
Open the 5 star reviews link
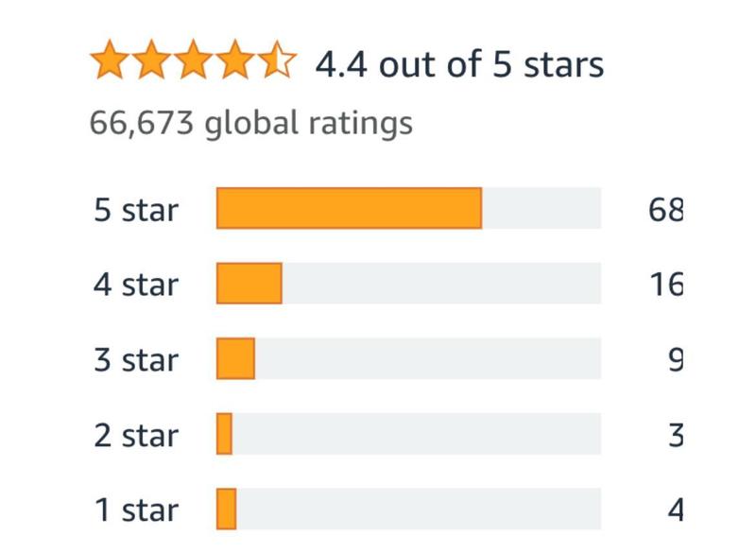click(x=136, y=210)
